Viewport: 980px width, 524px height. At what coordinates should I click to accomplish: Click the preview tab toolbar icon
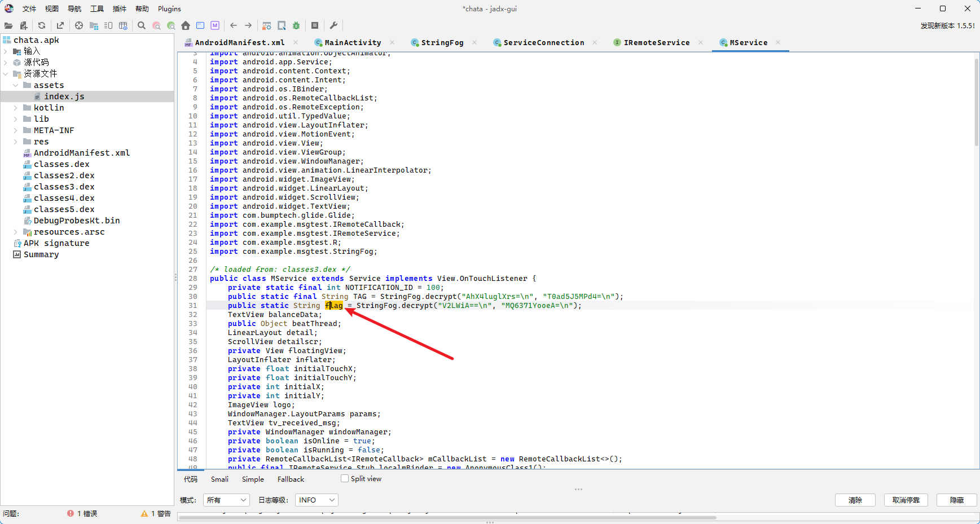pyautogui.click(x=108, y=25)
